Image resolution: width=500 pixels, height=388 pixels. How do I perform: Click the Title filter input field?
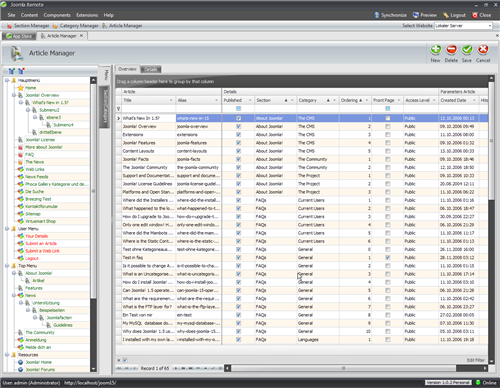pos(148,109)
